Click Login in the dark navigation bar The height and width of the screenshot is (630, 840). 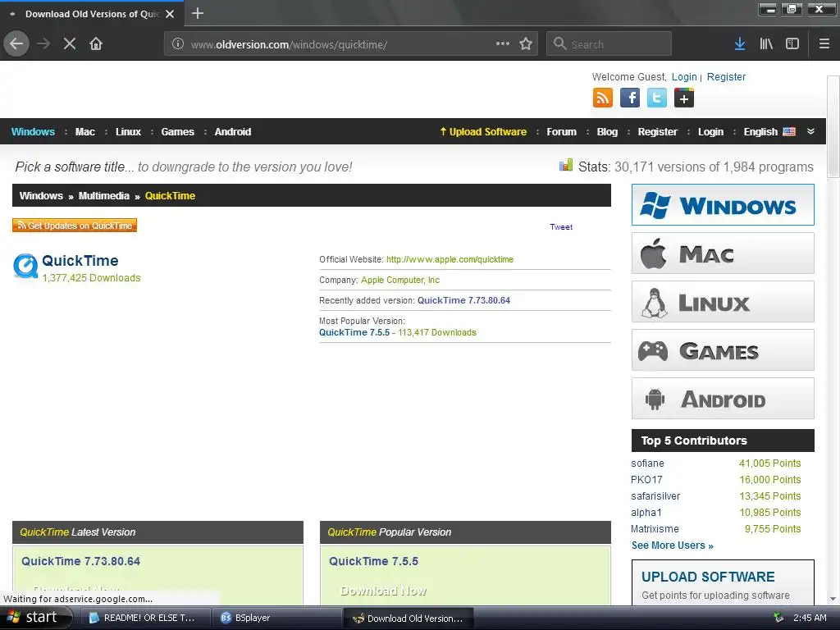point(710,132)
